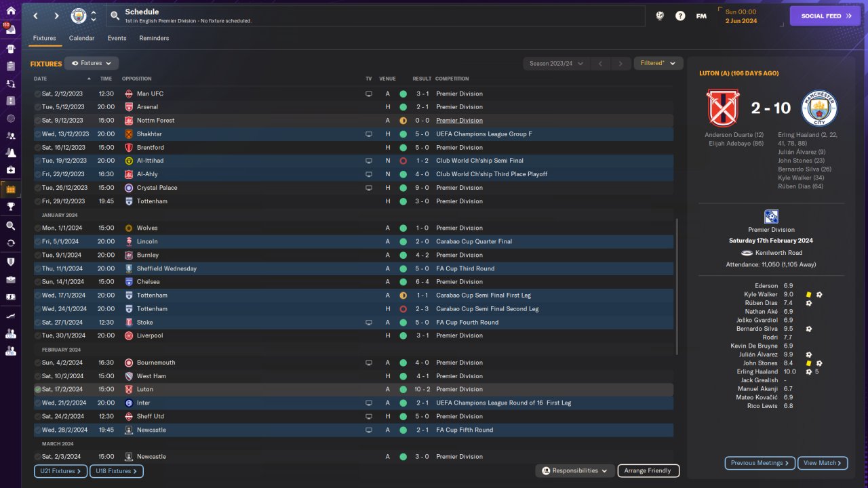868x488 pixels.
Task: Click the search magnifier beside Schedule title
Action: tap(115, 16)
